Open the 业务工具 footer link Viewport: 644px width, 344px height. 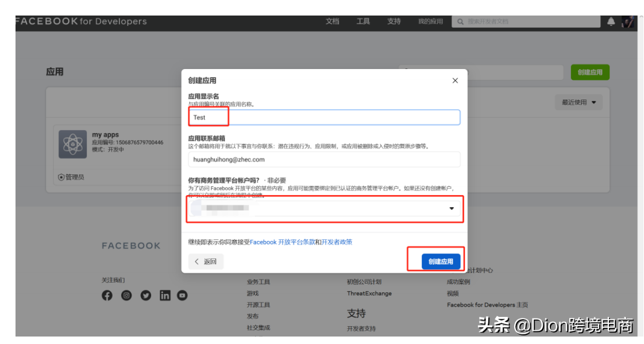point(259,282)
